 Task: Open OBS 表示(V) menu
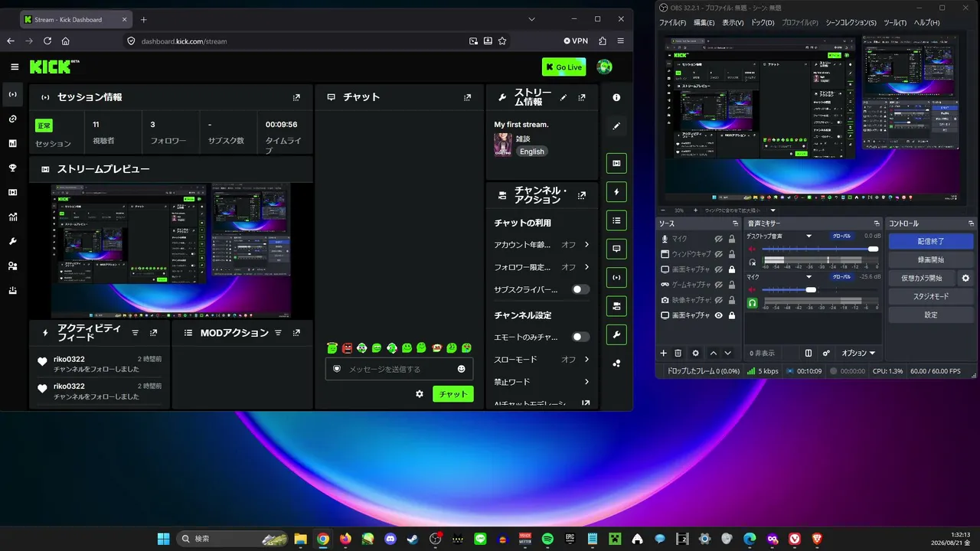coord(733,23)
